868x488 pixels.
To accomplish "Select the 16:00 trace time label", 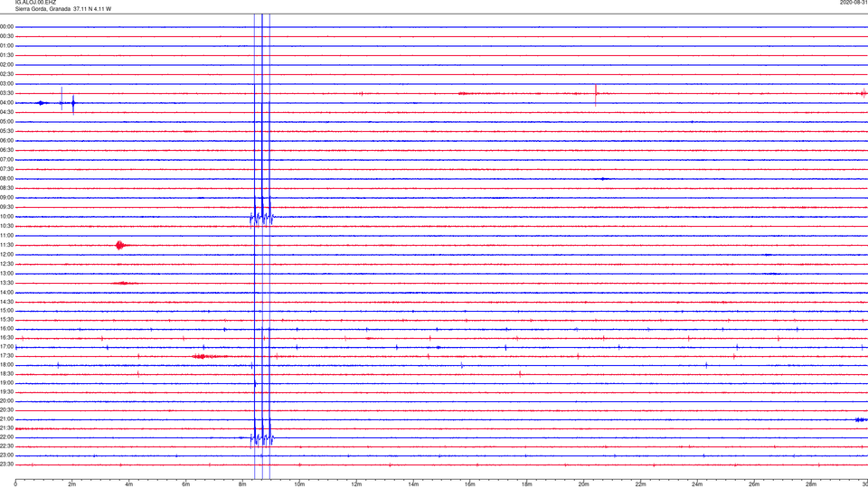I will [6, 329].
